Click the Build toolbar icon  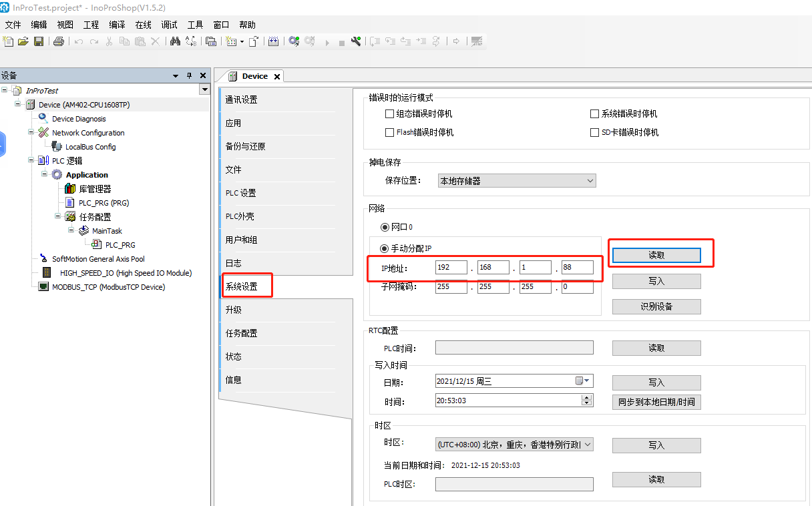(x=273, y=41)
